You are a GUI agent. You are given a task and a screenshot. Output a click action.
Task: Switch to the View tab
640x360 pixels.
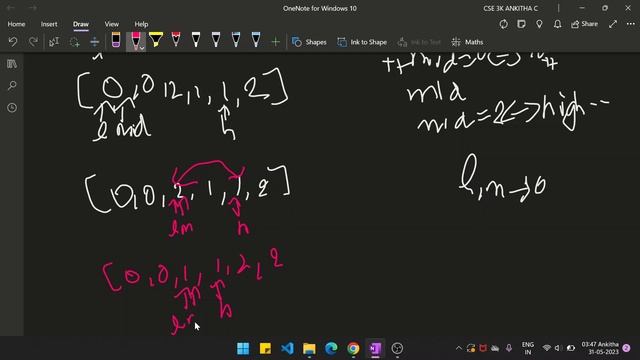[111, 24]
